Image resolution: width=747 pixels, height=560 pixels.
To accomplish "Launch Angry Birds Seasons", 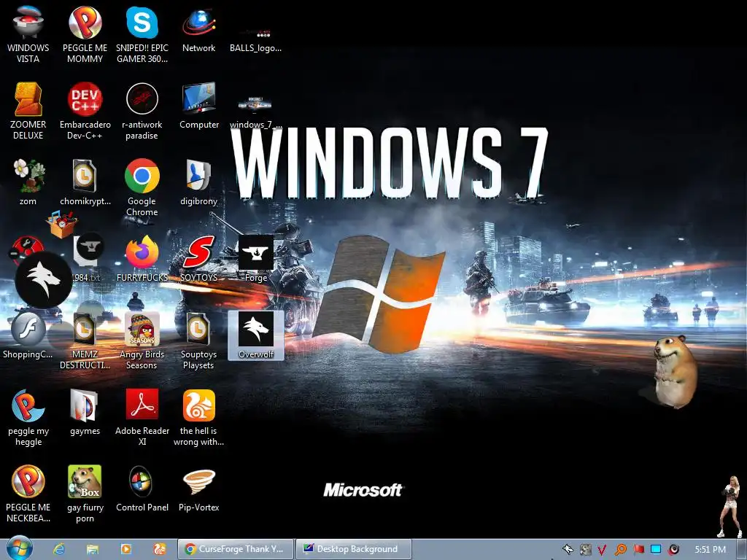I will click(x=142, y=341).
